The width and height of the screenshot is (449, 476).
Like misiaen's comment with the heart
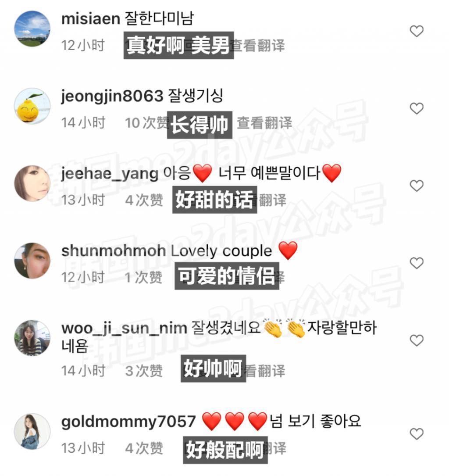click(x=417, y=31)
